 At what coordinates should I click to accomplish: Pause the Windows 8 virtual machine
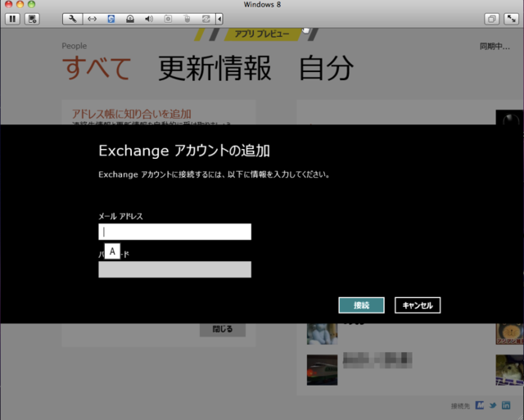point(13,19)
